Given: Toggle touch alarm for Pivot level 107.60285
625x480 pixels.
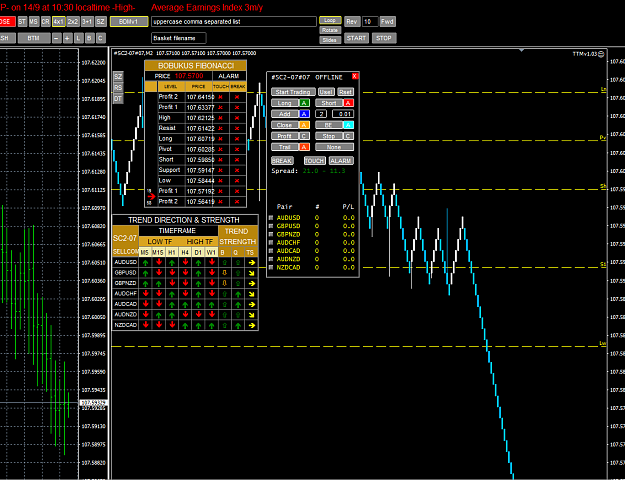Looking at the screenshot, I should [220, 150].
